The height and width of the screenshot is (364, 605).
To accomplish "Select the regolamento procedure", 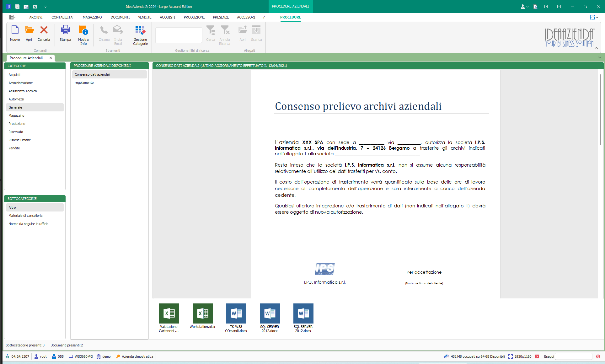I will tap(110, 83).
